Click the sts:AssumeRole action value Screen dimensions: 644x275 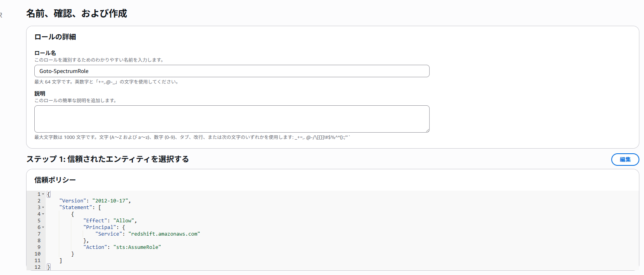pyautogui.click(x=137, y=247)
